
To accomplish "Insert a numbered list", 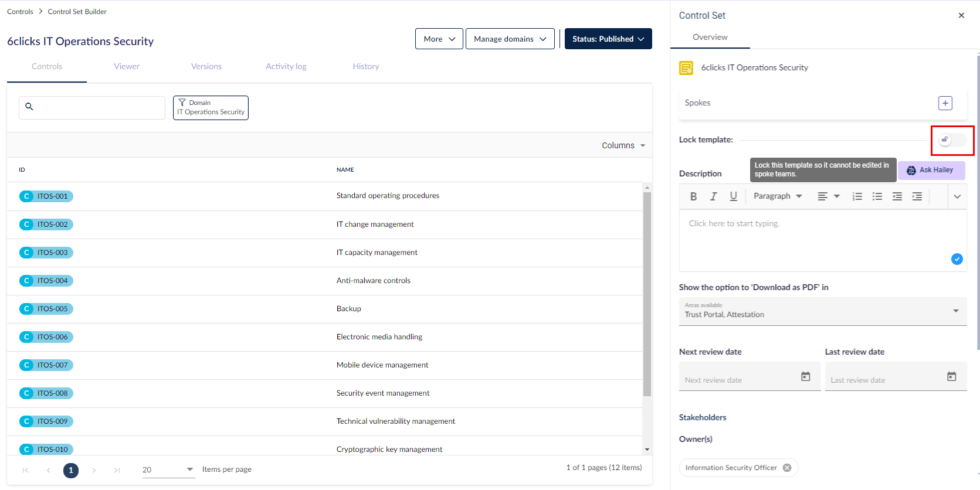I will tap(857, 196).
